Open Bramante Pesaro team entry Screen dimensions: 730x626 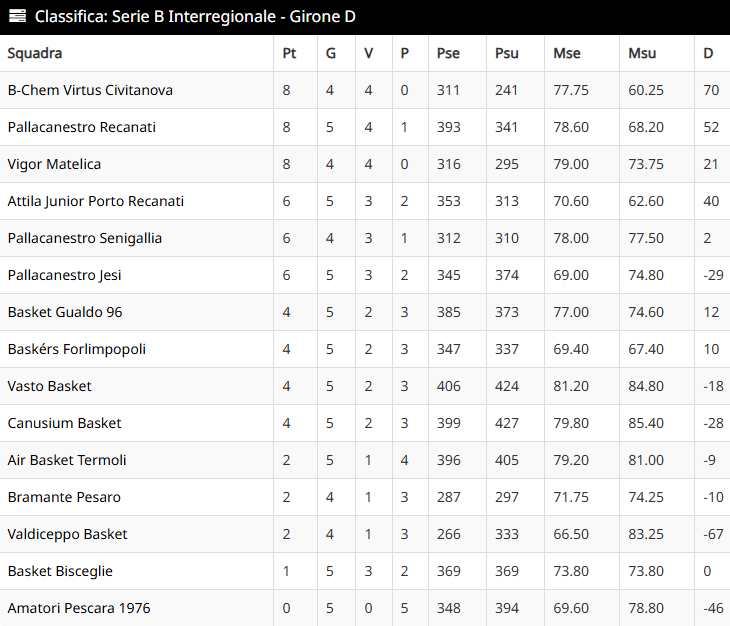click(x=62, y=497)
